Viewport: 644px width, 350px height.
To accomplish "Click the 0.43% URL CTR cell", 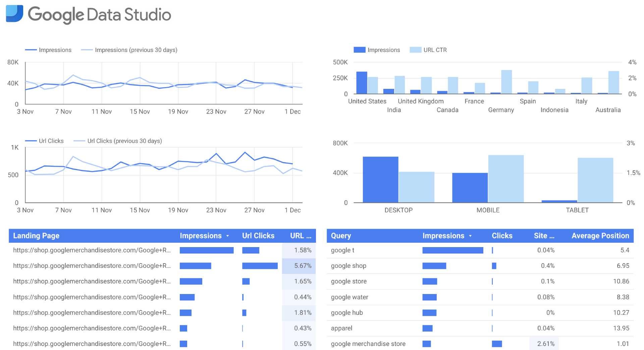I will point(299,328).
